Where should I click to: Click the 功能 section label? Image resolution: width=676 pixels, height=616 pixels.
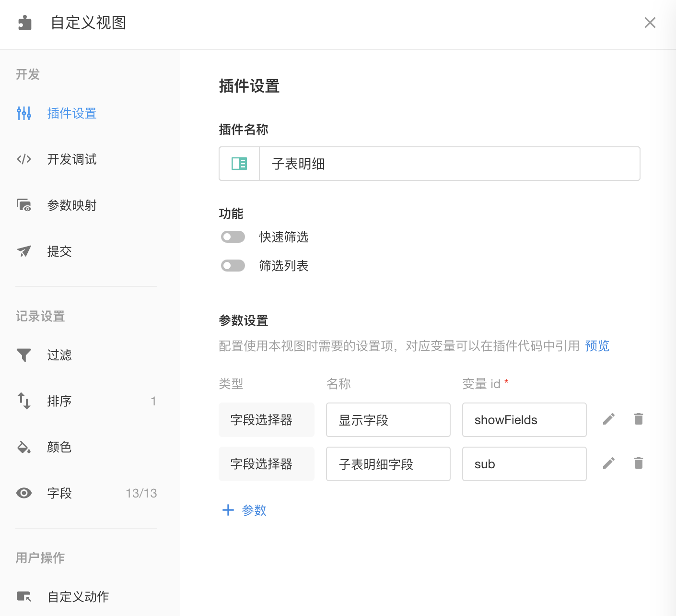click(231, 213)
